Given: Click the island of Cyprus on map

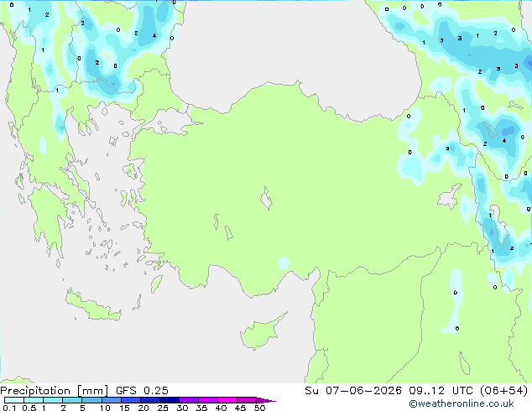Looking at the screenshot, I should click(x=261, y=332).
